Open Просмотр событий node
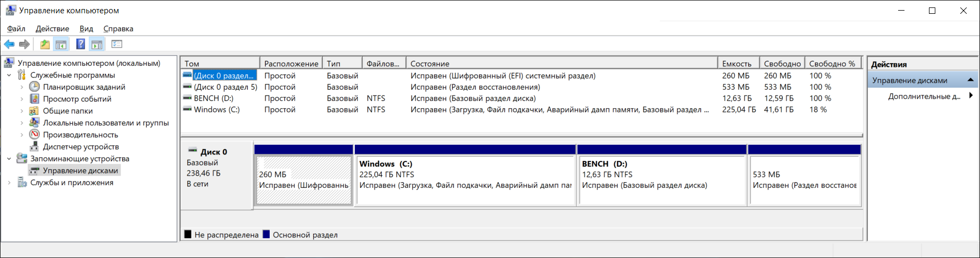The image size is (980, 258). (x=77, y=99)
